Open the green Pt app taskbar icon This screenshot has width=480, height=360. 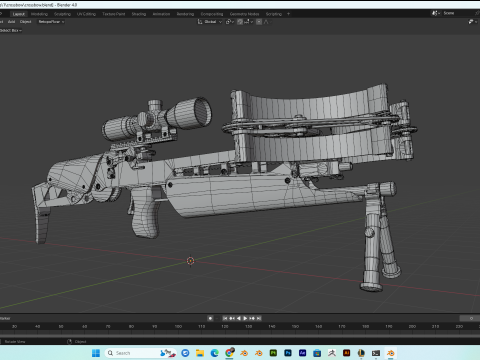(x=273, y=353)
